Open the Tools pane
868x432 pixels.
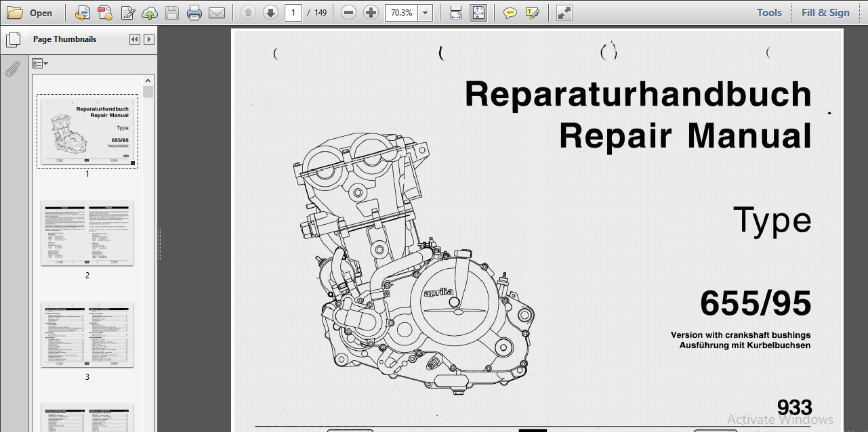click(x=769, y=13)
